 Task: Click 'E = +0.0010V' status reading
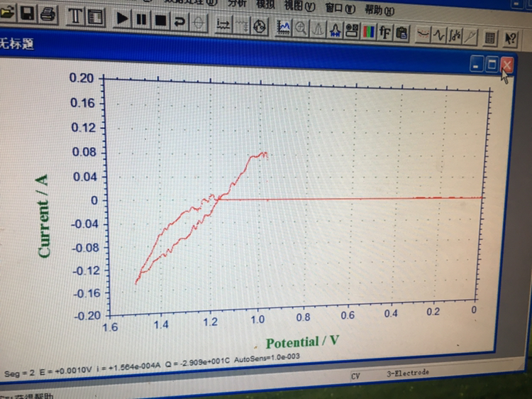click(66, 371)
